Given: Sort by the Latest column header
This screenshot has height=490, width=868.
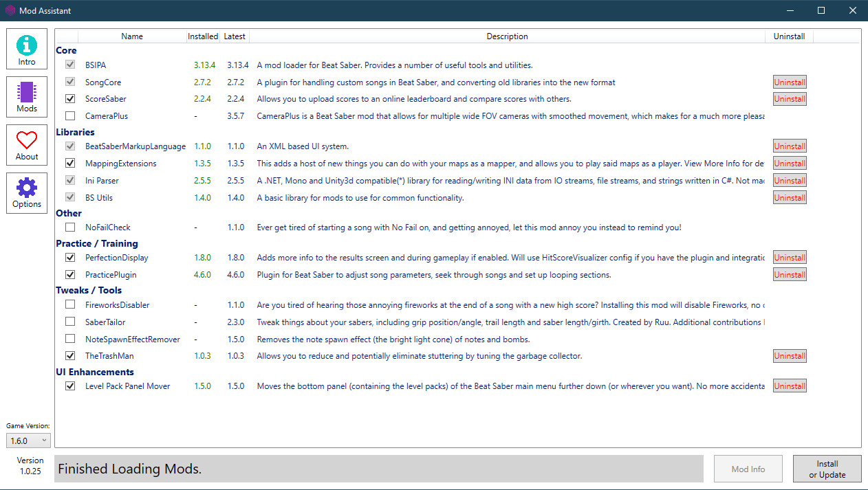Looking at the screenshot, I should coord(235,36).
